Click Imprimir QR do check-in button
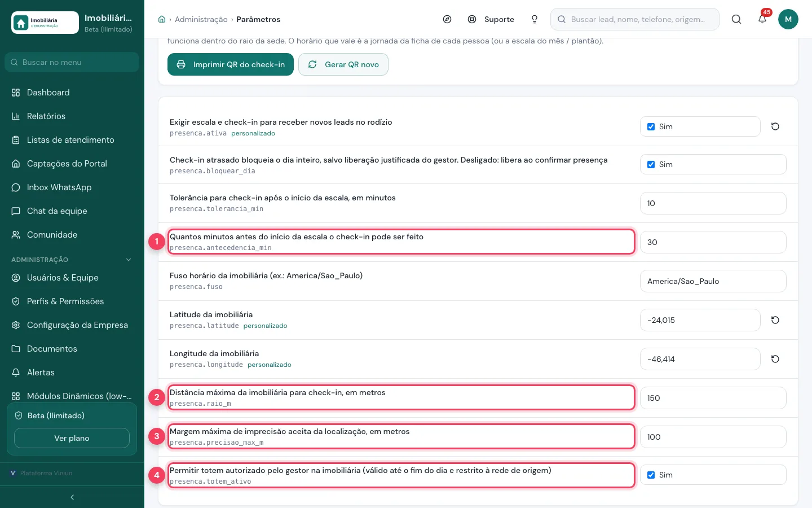 coord(231,64)
